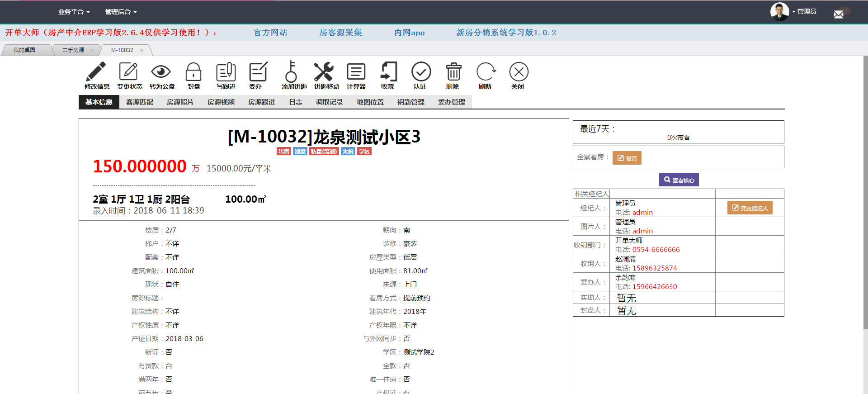
Task: Open the mail envelope icon
Action: pos(839,14)
